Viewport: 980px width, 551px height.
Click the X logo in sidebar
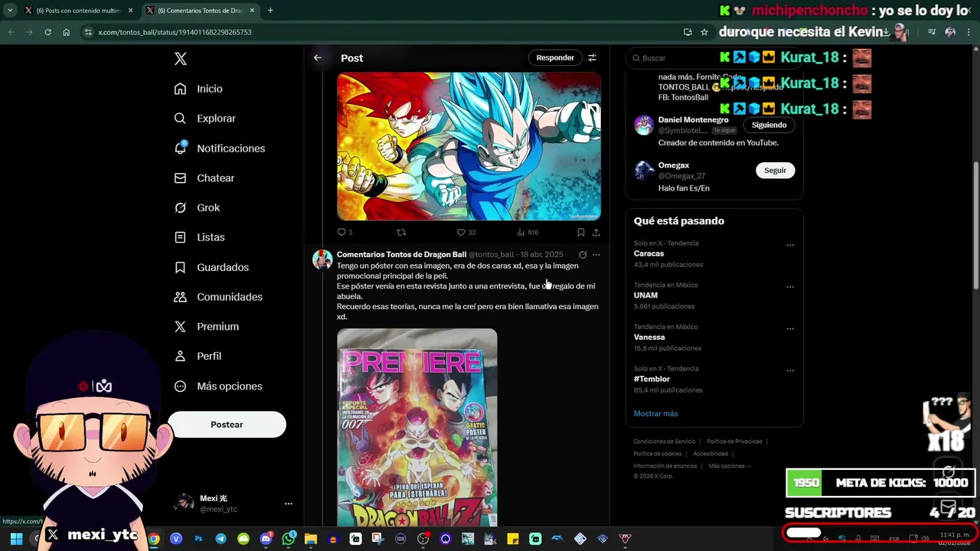coord(180,59)
